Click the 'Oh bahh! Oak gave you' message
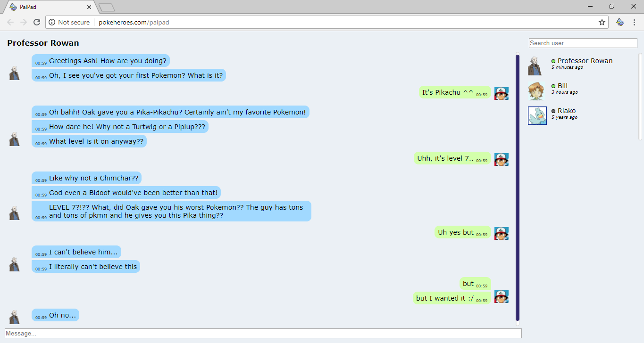The width and height of the screenshot is (644, 343). 170,112
